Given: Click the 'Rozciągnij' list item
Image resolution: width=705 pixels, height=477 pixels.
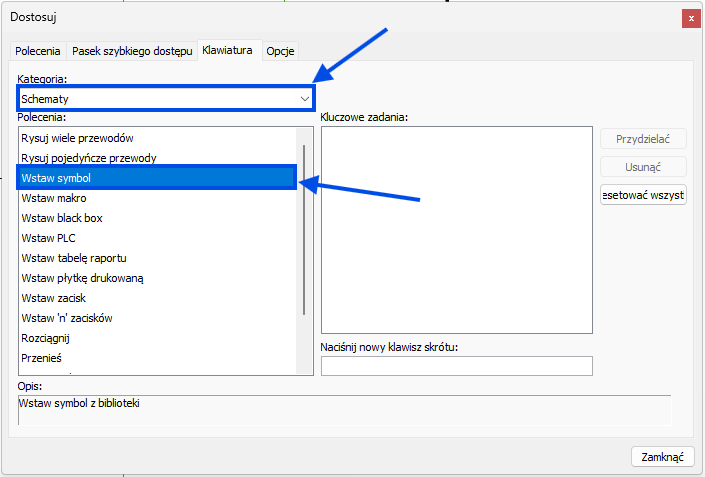Looking at the screenshot, I should click(46, 338).
